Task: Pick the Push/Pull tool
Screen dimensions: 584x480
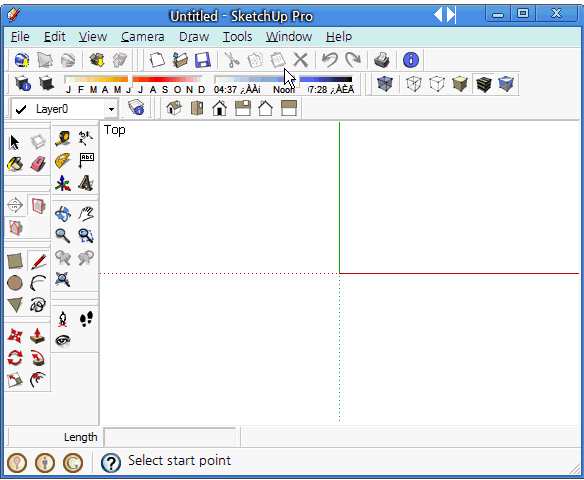Action: coord(38,336)
